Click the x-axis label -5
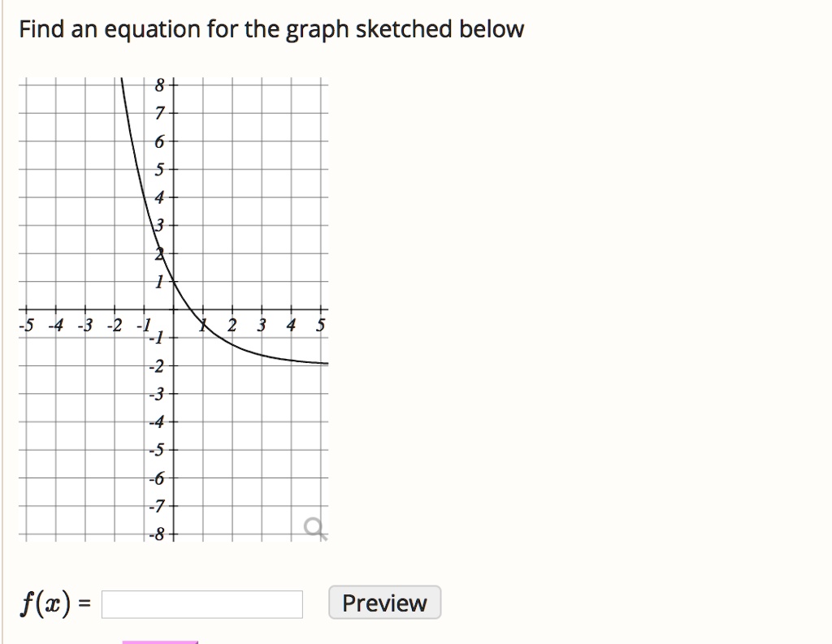Viewport: 832px width, 644px height. (x=27, y=325)
